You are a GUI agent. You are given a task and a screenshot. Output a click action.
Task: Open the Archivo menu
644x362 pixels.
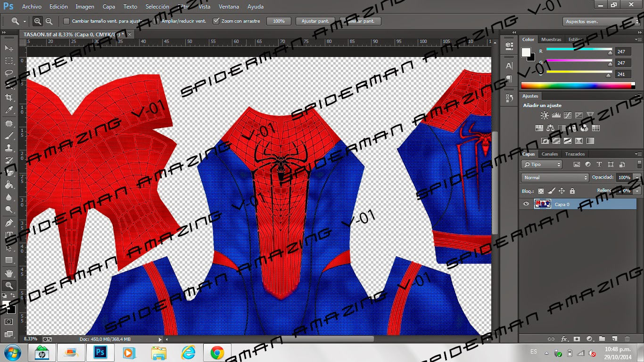tap(32, 7)
